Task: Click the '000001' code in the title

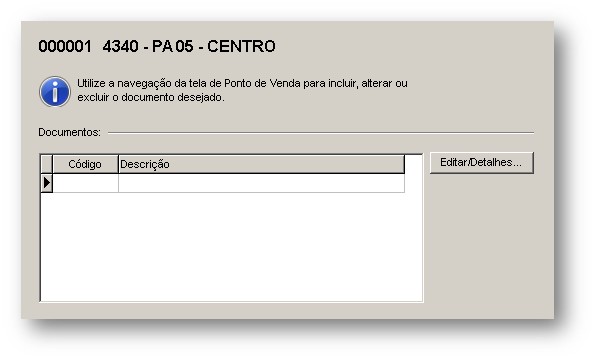Action: point(65,46)
